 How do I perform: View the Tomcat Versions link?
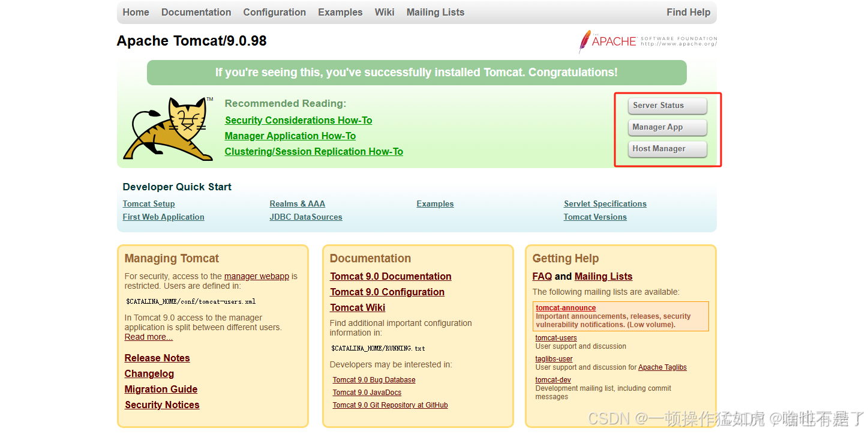(x=595, y=217)
